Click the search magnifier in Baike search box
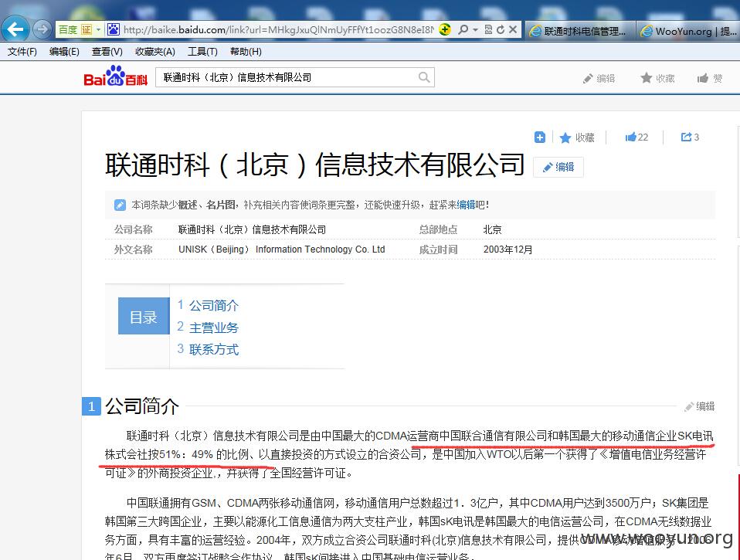The image size is (740, 560). [424, 77]
